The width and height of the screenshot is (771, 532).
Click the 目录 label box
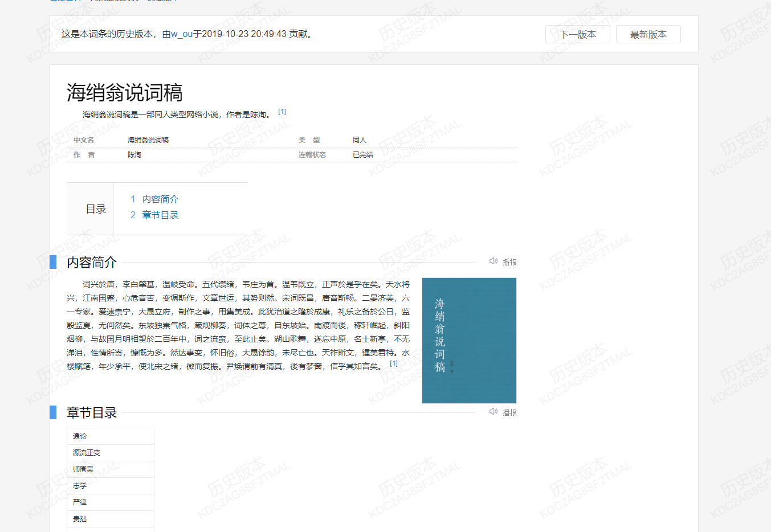91,209
